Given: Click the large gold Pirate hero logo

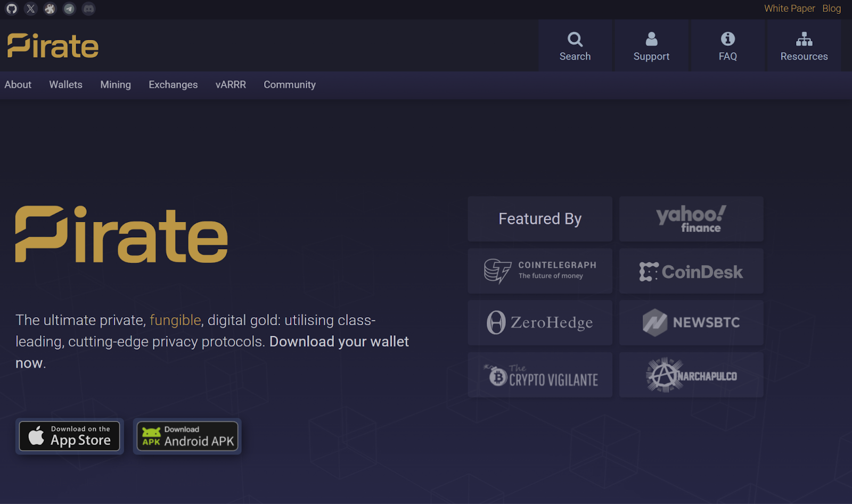Looking at the screenshot, I should [121, 234].
